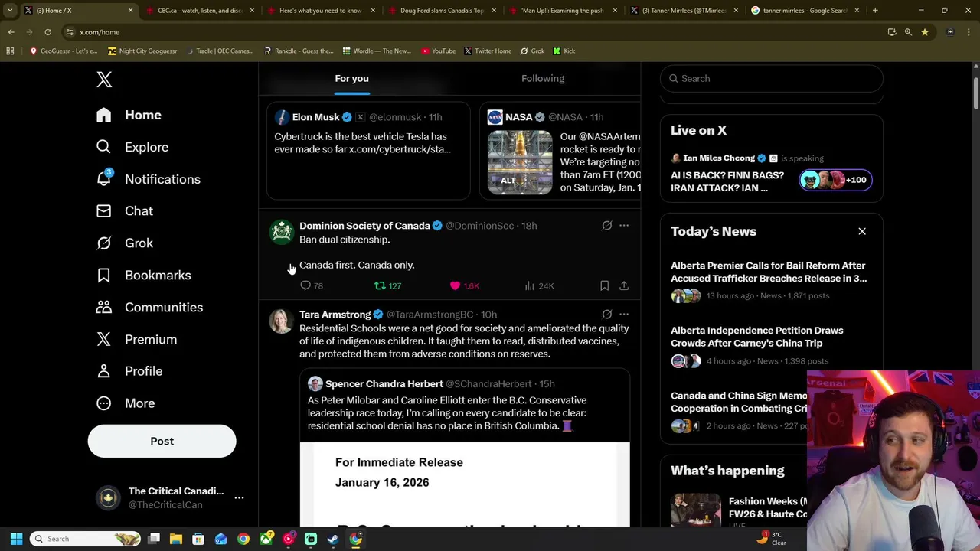Switch to the CBC.ca browser tab

pos(199,11)
